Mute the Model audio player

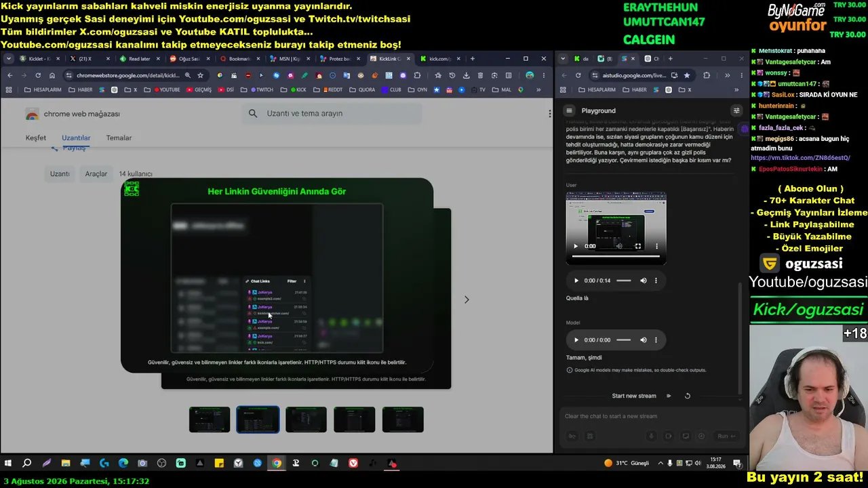click(644, 340)
